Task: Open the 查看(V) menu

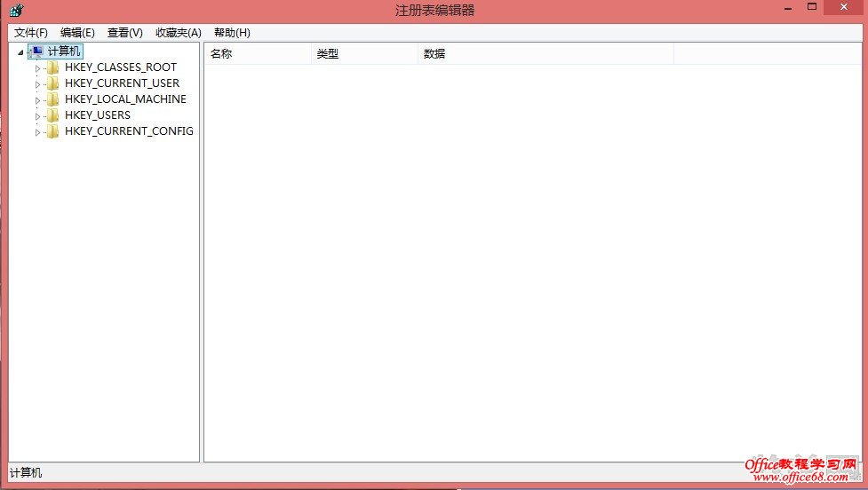Action: coord(125,33)
